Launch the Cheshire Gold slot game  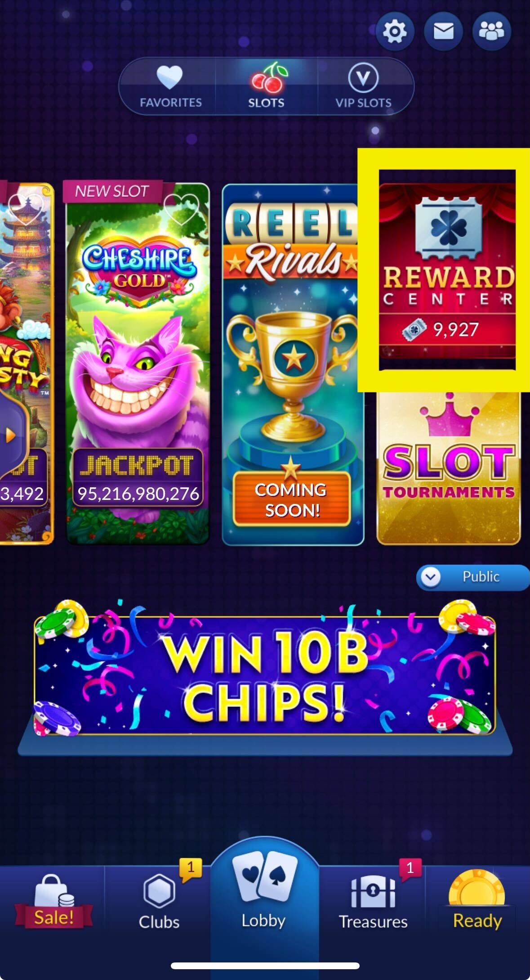[x=138, y=364]
